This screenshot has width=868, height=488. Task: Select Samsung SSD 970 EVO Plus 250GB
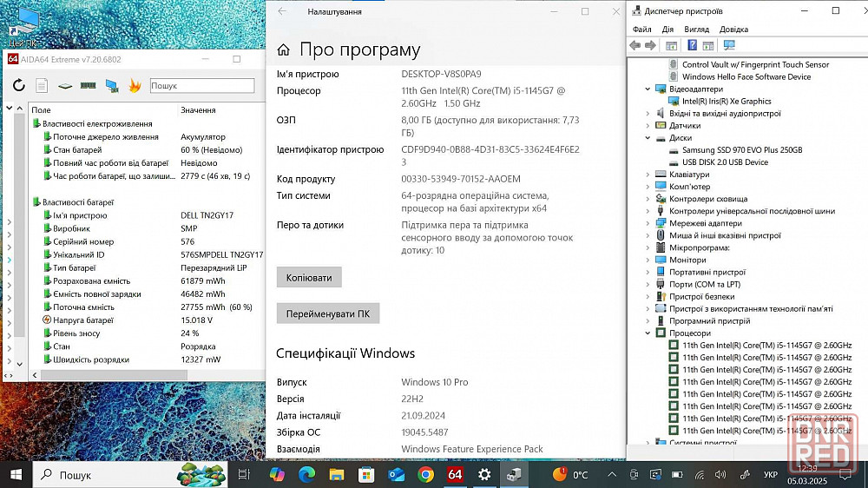coord(742,149)
